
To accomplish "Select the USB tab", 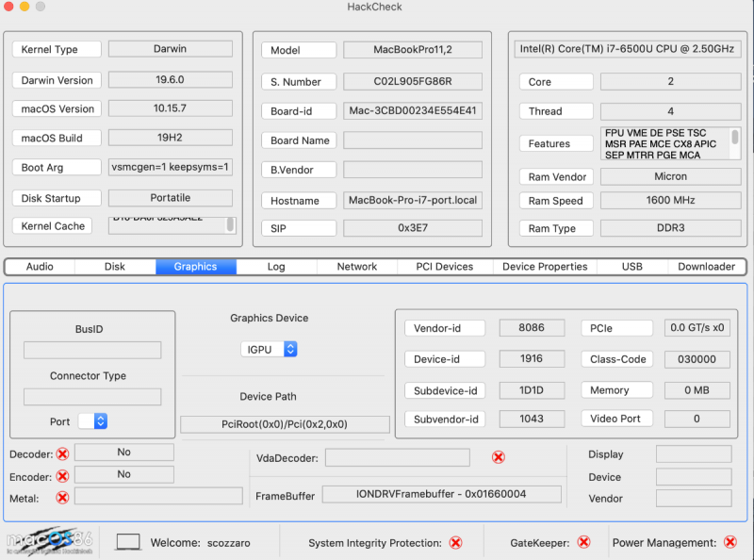I will click(631, 267).
